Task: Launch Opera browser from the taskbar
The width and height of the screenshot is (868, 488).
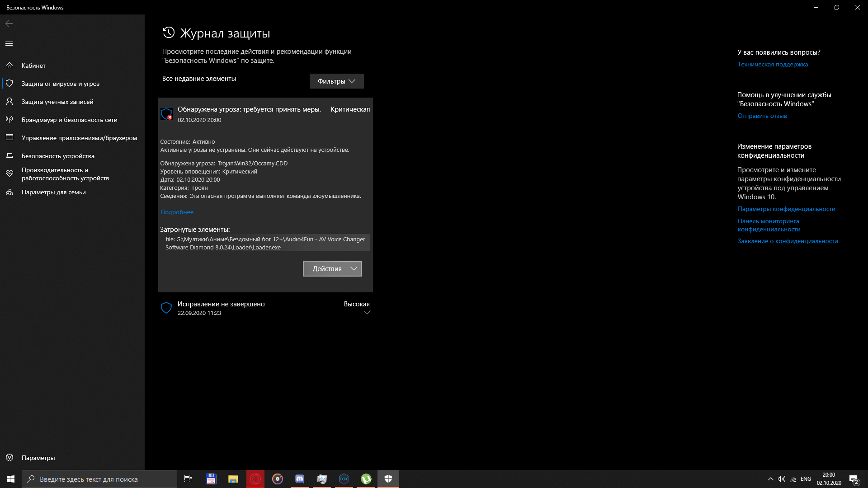Action: tap(255, 479)
